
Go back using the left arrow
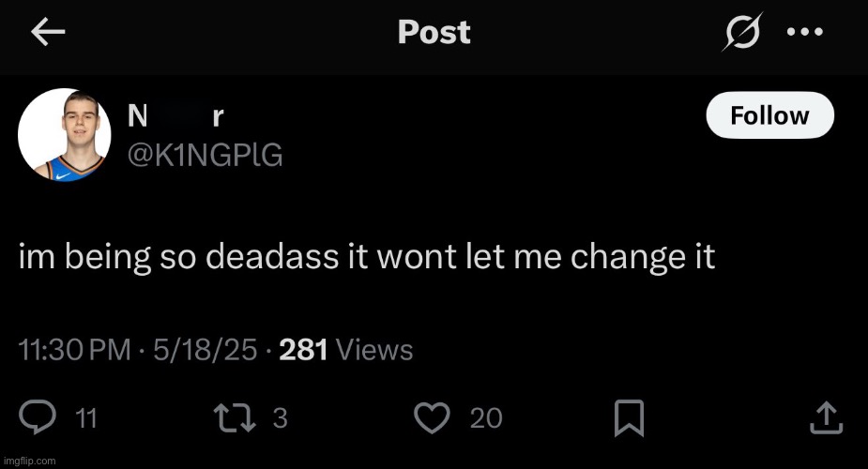pyautogui.click(x=48, y=33)
